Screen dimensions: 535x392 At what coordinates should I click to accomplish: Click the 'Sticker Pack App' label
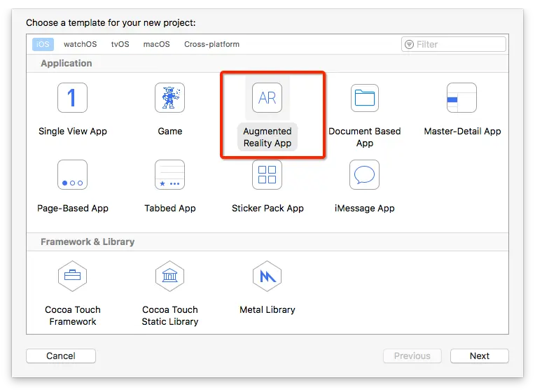coord(267,209)
